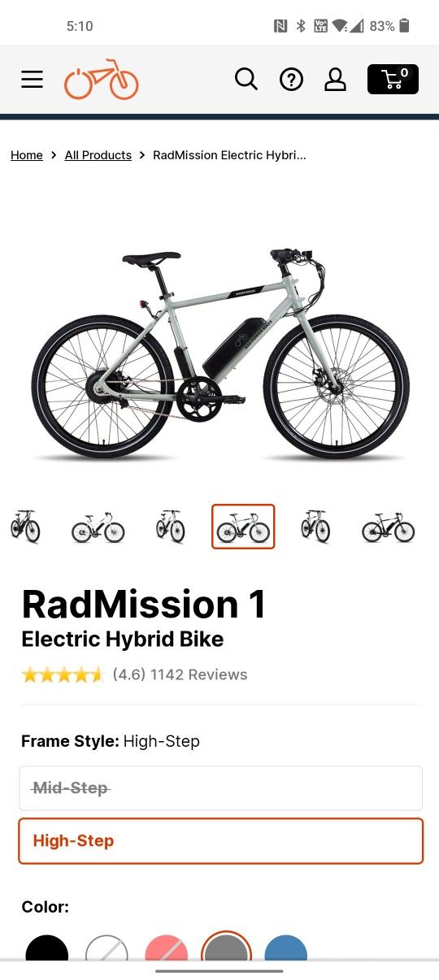Open the shopping cart
The image size is (439, 980).
[x=393, y=79]
